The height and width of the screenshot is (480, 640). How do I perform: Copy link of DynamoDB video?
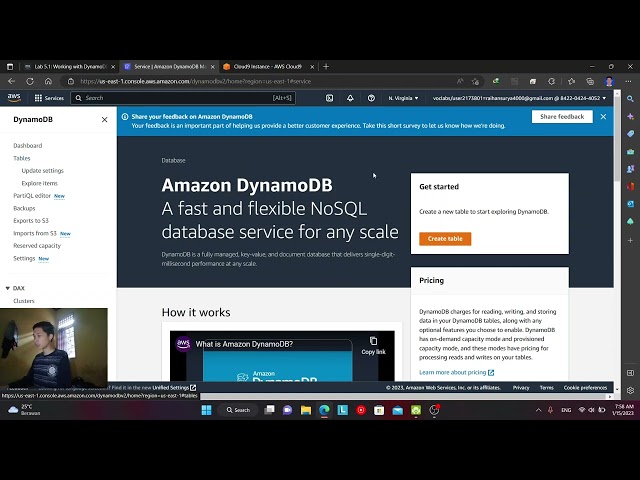click(373, 345)
